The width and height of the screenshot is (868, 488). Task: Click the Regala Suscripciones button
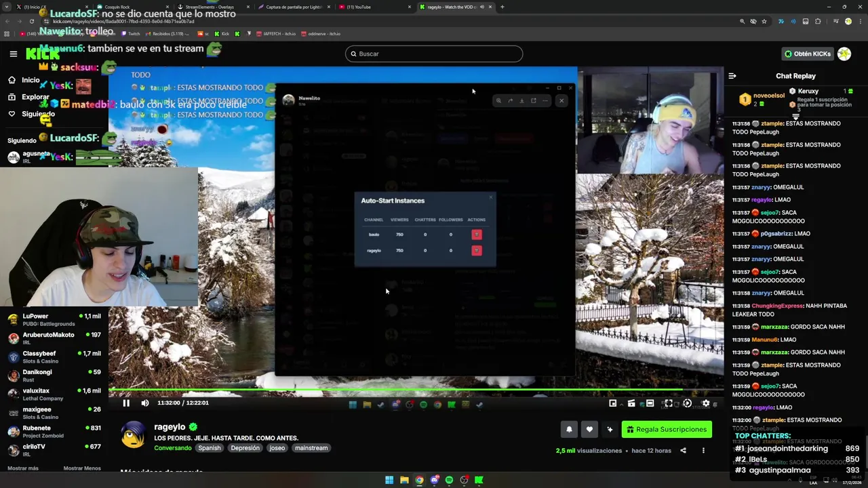click(667, 429)
